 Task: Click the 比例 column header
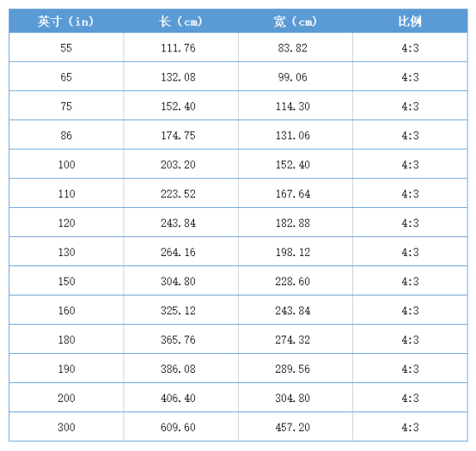(410, 21)
